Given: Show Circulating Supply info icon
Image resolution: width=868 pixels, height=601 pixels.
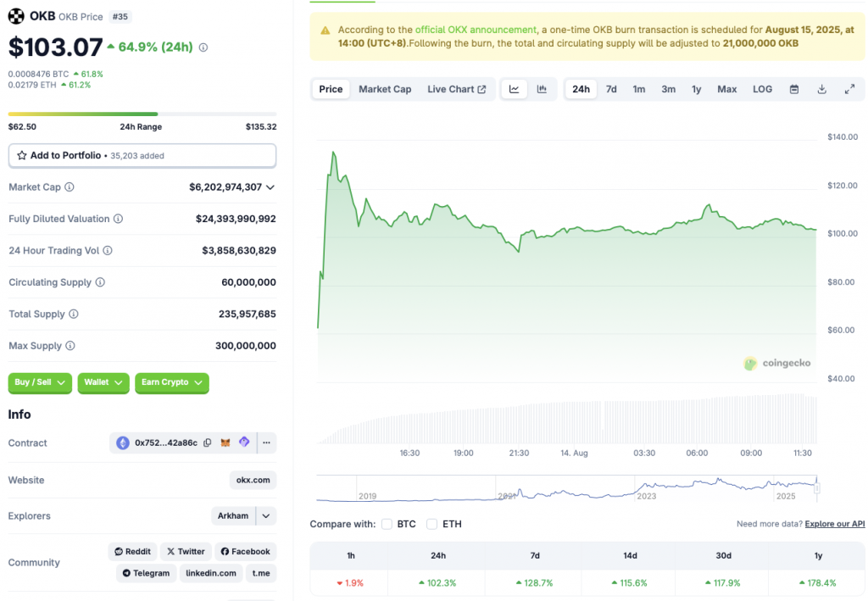Looking at the screenshot, I should click(x=100, y=282).
